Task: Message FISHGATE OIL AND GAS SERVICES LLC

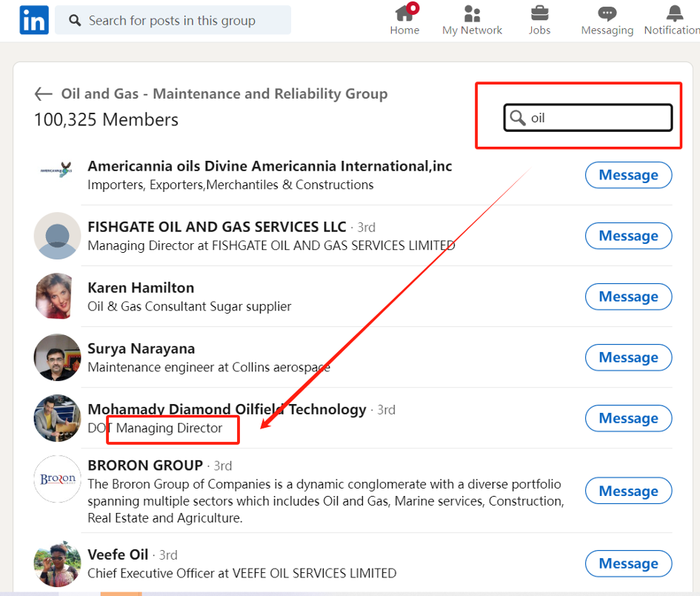Action: click(x=628, y=236)
